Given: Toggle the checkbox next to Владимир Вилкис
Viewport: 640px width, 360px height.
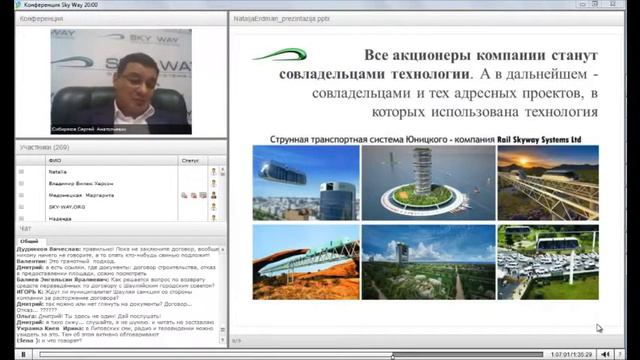Looking at the screenshot, I should coord(21,184).
